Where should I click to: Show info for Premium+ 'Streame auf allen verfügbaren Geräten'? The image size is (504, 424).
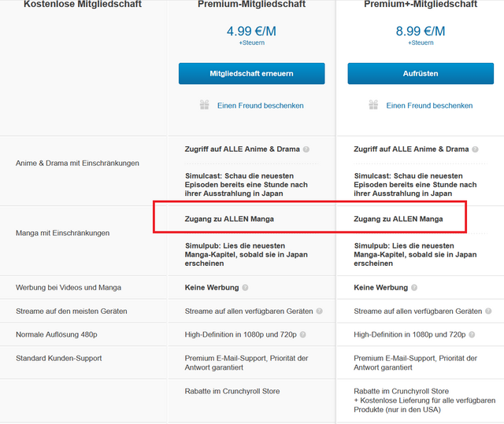click(x=487, y=312)
